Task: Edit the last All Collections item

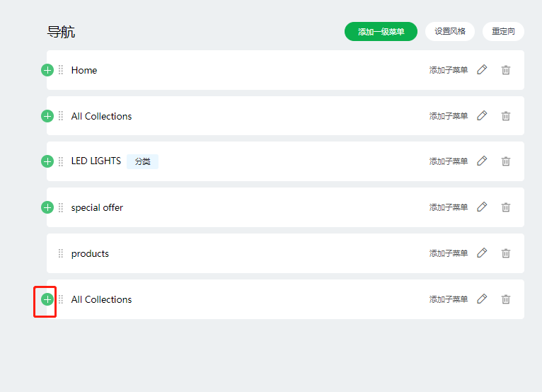Action: (482, 299)
